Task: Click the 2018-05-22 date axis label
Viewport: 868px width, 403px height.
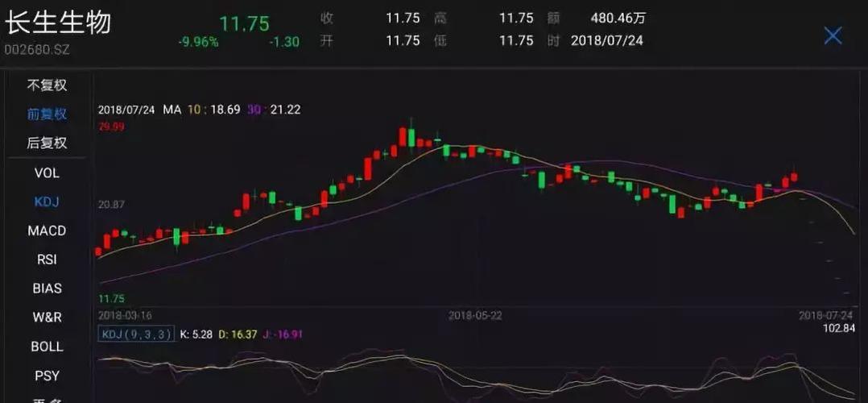Action: coord(475,315)
